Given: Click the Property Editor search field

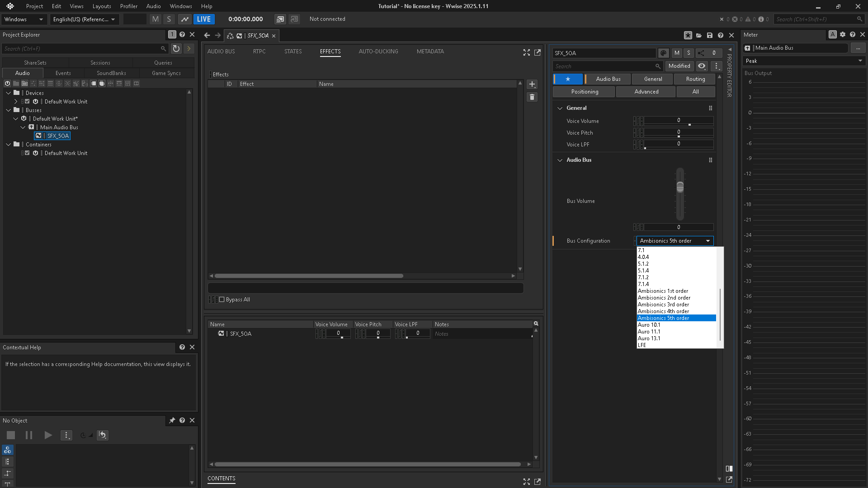Looking at the screenshot, I should pos(607,66).
